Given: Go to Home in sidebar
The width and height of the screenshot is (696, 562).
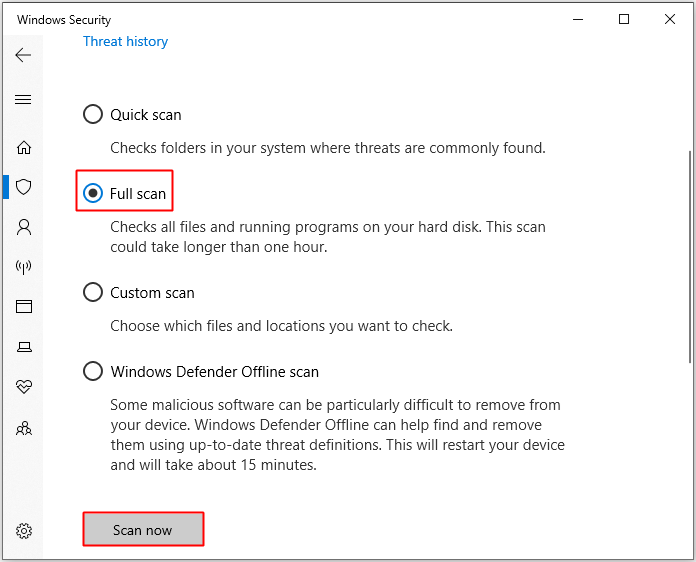Looking at the screenshot, I should point(24,147).
